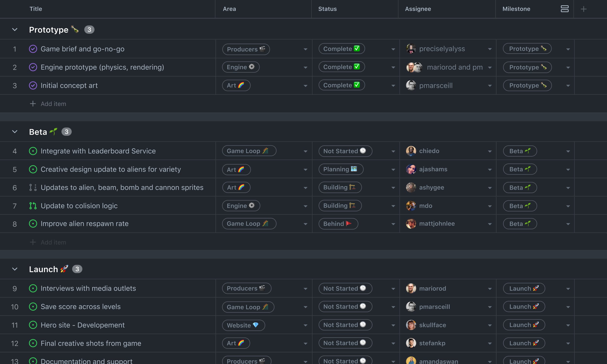This screenshot has width=607, height=364.
Task: Collapse the Beta section
Action: 14,131
